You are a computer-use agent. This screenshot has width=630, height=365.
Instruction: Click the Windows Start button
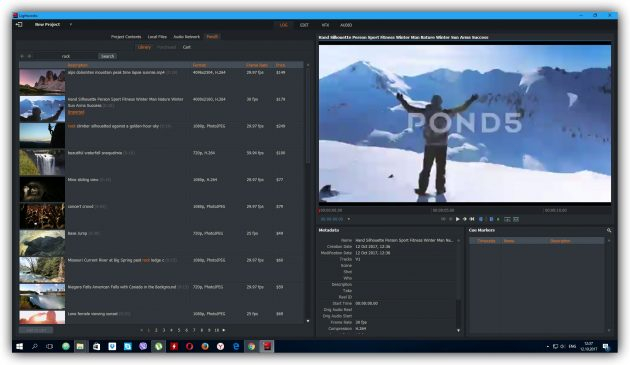pyautogui.click(x=19, y=346)
